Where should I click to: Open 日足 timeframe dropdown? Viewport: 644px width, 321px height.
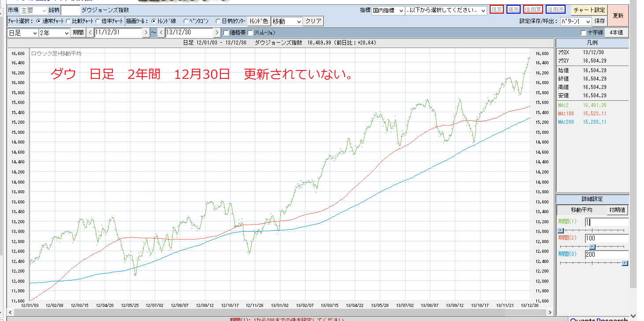(x=23, y=33)
